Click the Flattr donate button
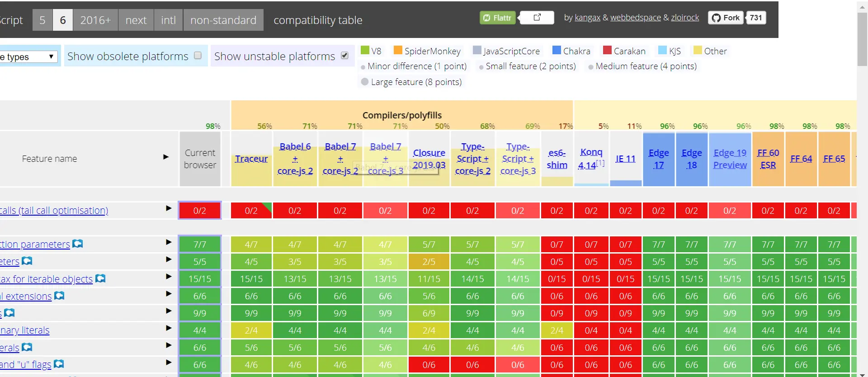This screenshot has width=868, height=377. click(x=497, y=18)
